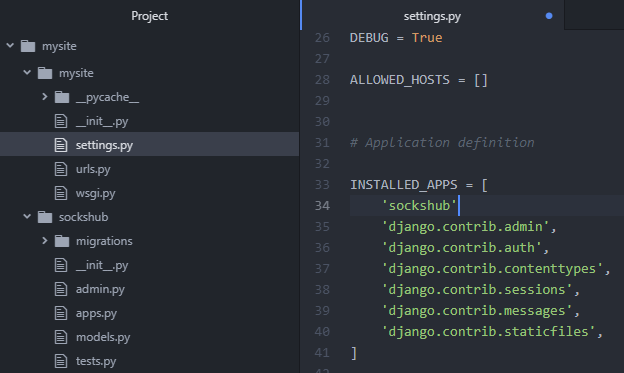
Task: Click the file icon beside wsgi.py
Action: click(61, 193)
